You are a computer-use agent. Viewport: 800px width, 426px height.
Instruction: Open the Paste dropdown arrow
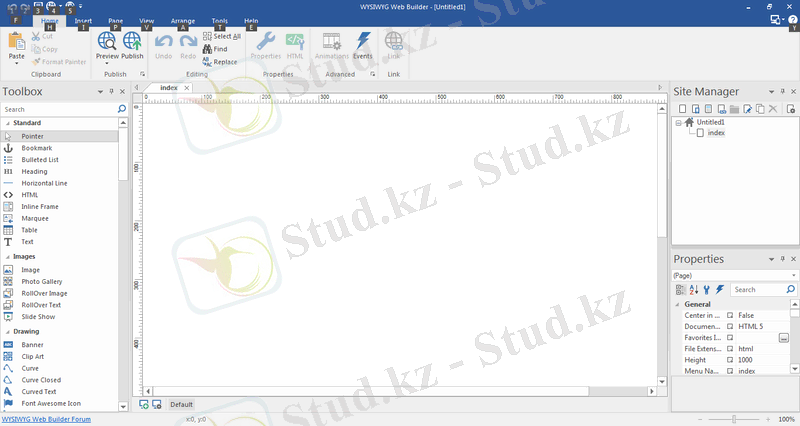tap(16, 63)
